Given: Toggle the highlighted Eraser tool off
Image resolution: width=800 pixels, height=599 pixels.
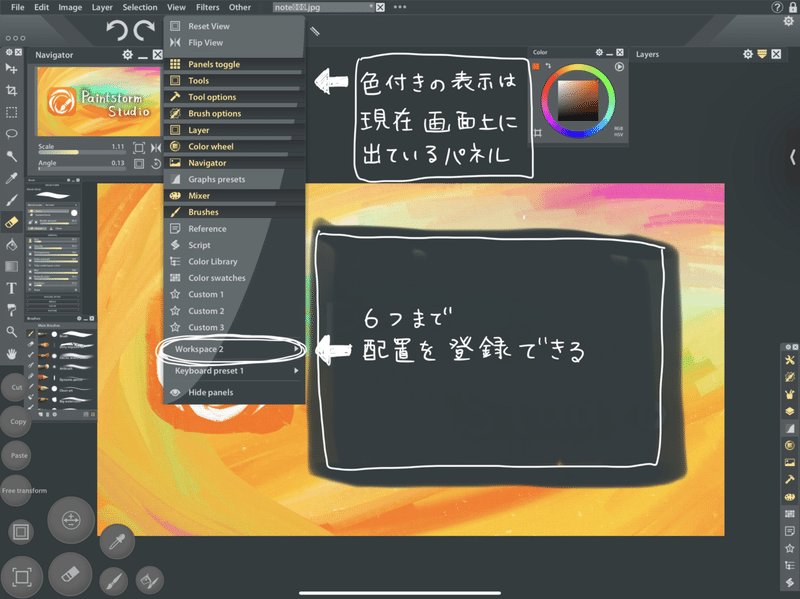Looking at the screenshot, I should pyautogui.click(x=12, y=223).
